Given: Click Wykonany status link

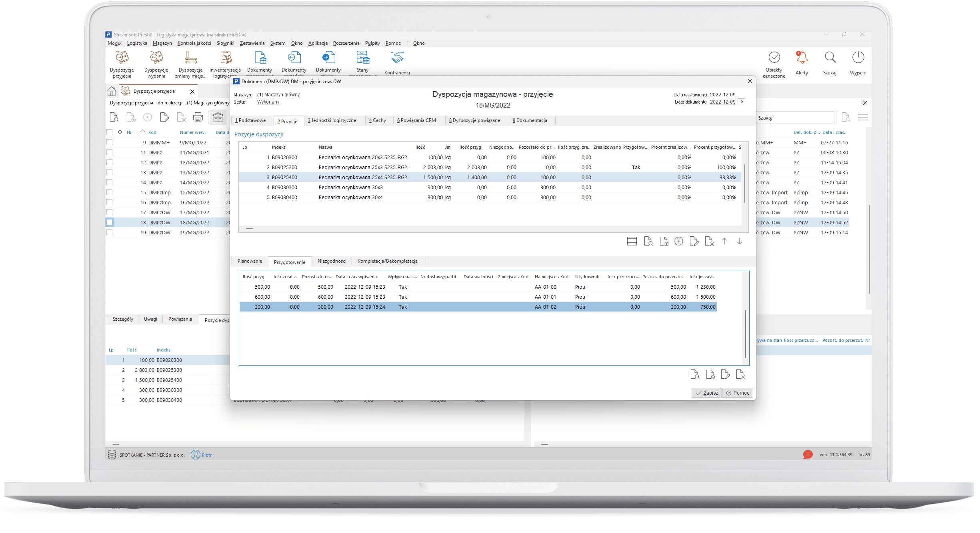Looking at the screenshot, I should 268,102.
